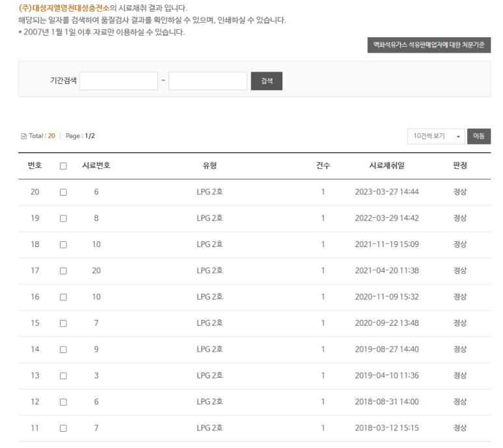503x448 pixels.
Task: Click the 번호 column header
Action: (x=34, y=165)
